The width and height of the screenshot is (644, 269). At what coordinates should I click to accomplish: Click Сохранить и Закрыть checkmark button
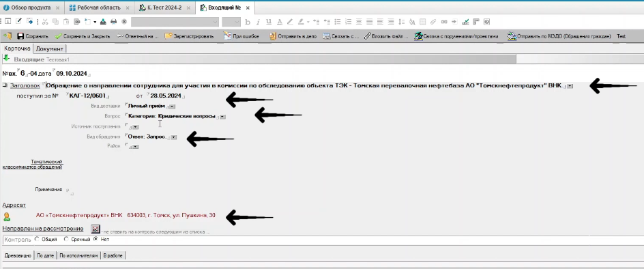(83, 36)
